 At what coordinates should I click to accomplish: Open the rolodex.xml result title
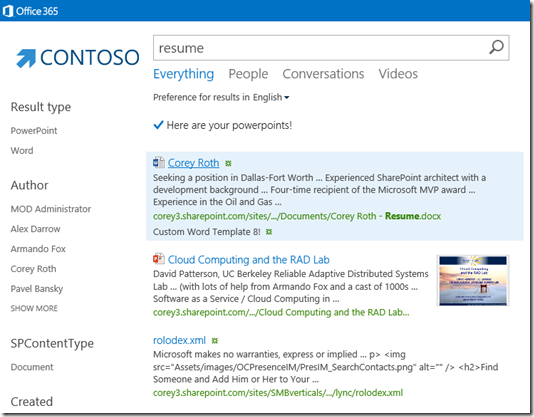[179, 340]
